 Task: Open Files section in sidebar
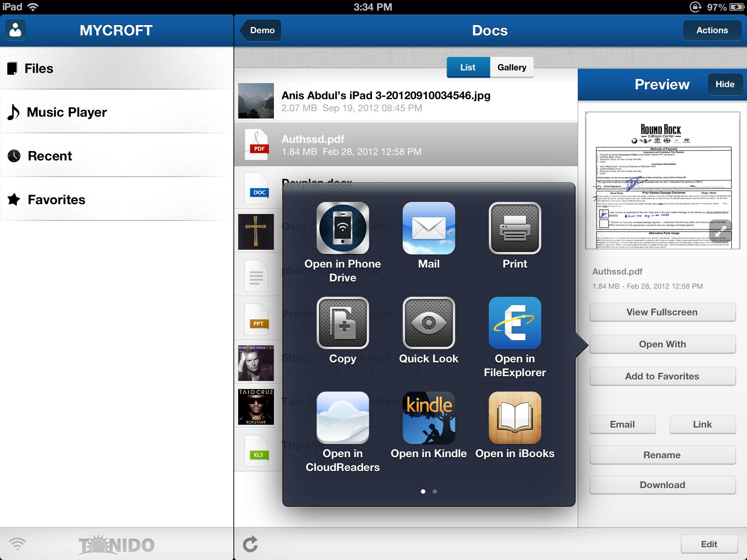(117, 68)
